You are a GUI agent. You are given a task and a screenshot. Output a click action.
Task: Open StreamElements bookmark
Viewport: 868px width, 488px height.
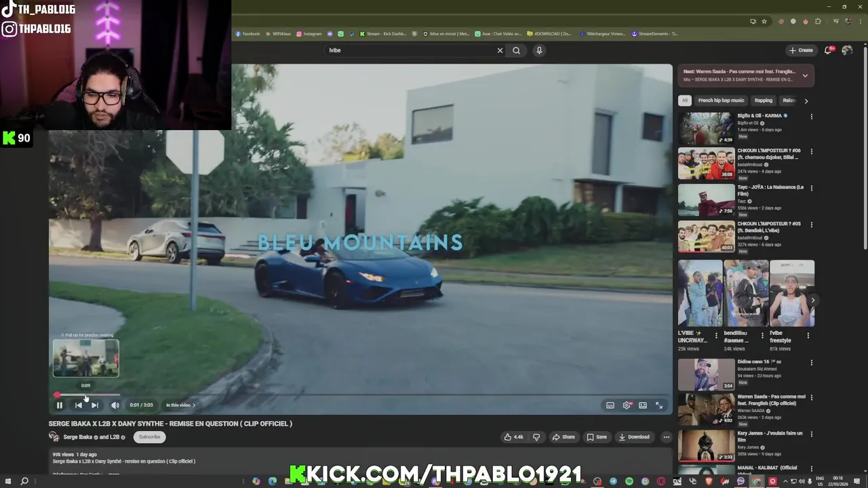click(654, 33)
